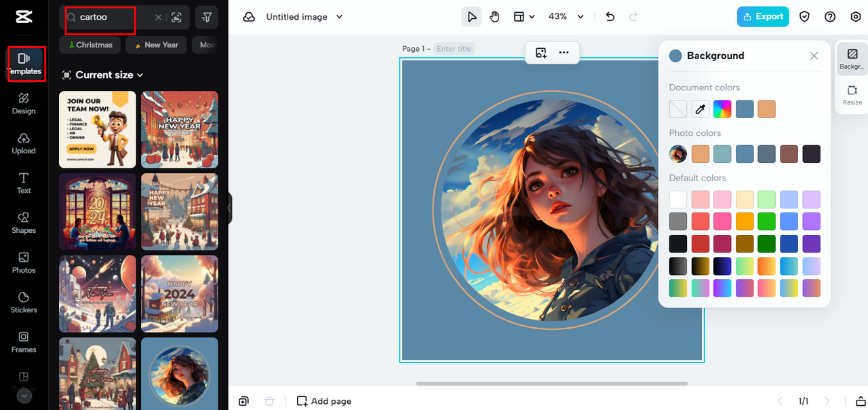This screenshot has width=868, height=410.
Task: Open the more options ellipsis above canvas
Action: point(564,52)
